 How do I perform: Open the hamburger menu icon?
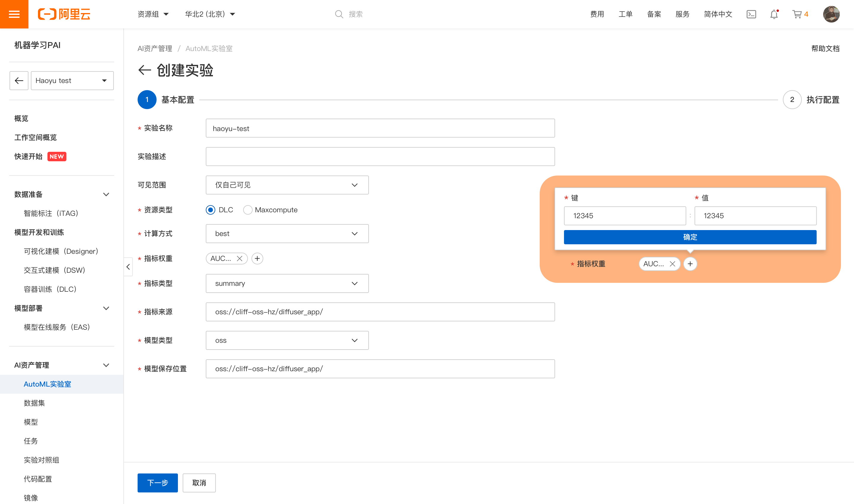[x=14, y=14]
